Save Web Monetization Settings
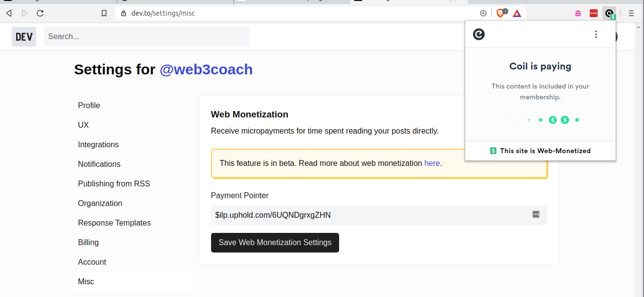The height and width of the screenshot is (297, 644). (275, 242)
